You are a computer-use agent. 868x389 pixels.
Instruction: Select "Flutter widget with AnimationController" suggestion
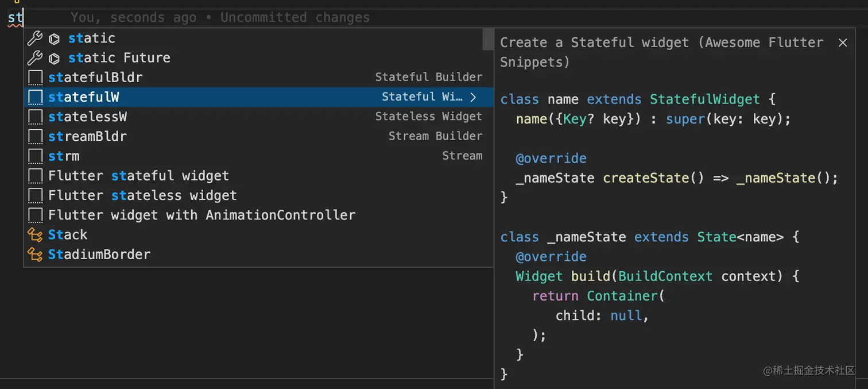pyautogui.click(x=258, y=215)
